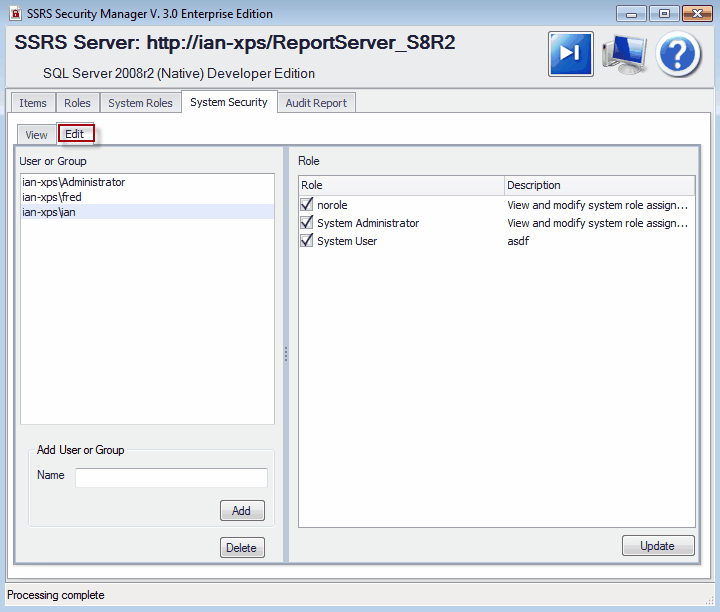
Task: Select the norole role name text
Action: click(x=332, y=205)
